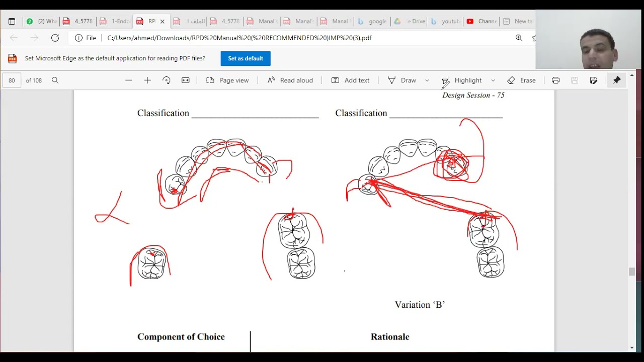The image size is (644, 362).
Task: Switch to the WhatsApp (2) tab
Action: [x=42, y=21]
